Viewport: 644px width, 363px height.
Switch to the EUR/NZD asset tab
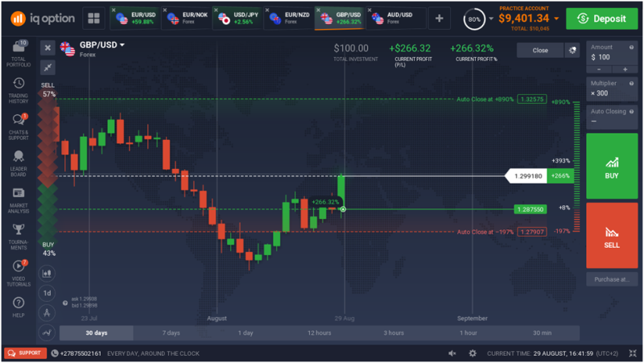[289, 18]
